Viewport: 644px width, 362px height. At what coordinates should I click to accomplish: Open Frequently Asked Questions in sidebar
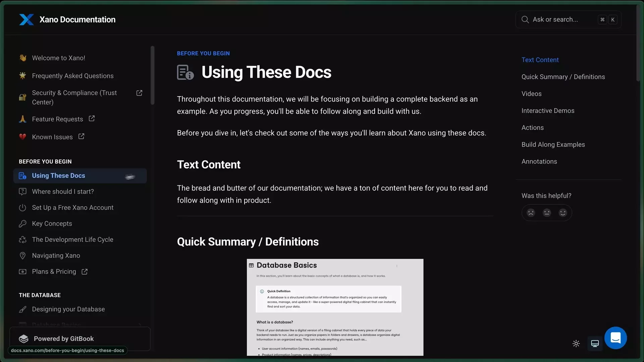click(x=72, y=76)
